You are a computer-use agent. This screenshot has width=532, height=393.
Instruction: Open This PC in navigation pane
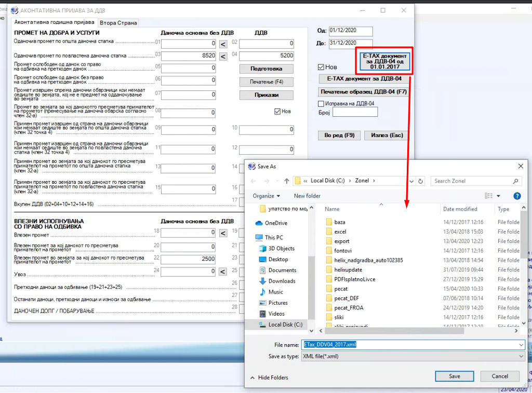click(x=274, y=237)
